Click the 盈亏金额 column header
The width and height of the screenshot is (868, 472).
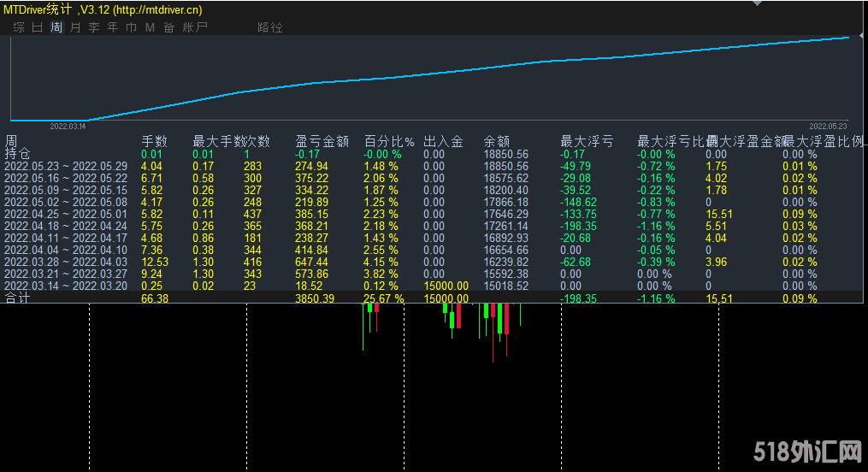(x=322, y=142)
